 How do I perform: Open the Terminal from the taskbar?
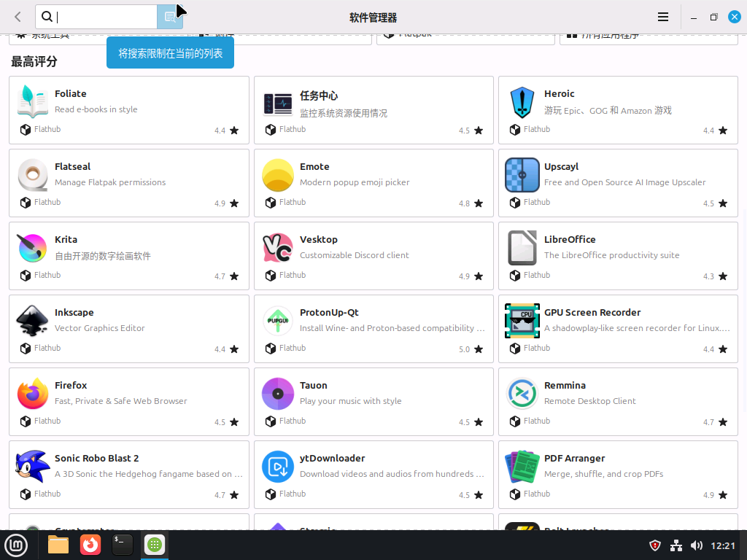(x=122, y=545)
